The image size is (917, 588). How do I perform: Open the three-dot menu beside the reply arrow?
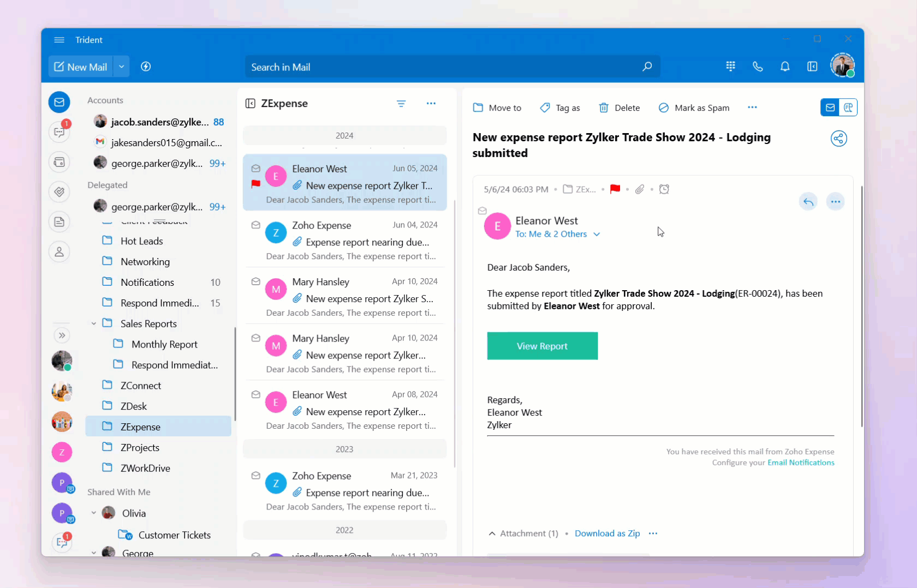836,202
